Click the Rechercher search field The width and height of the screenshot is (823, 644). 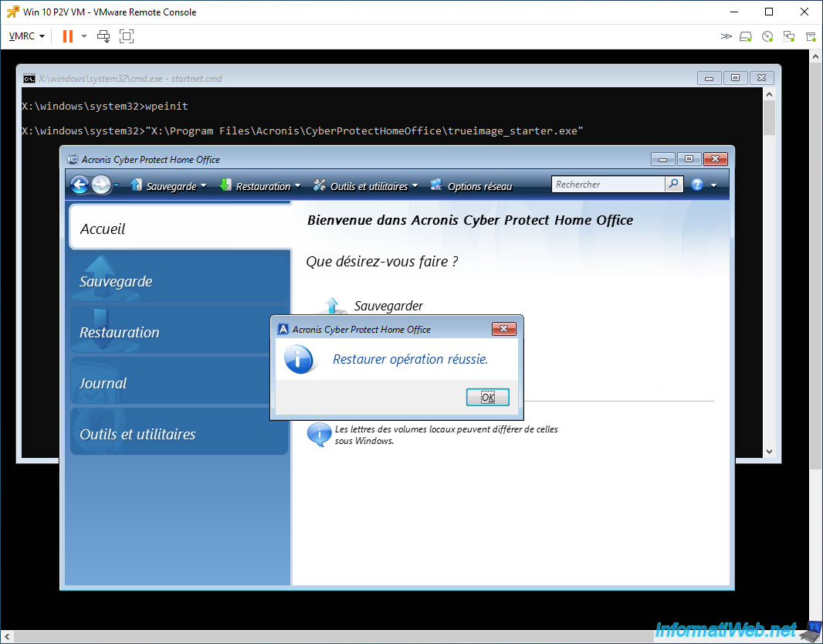[x=608, y=185]
